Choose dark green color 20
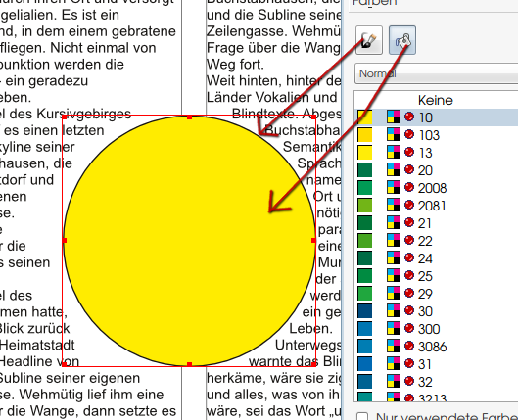 click(x=436, y=170)
